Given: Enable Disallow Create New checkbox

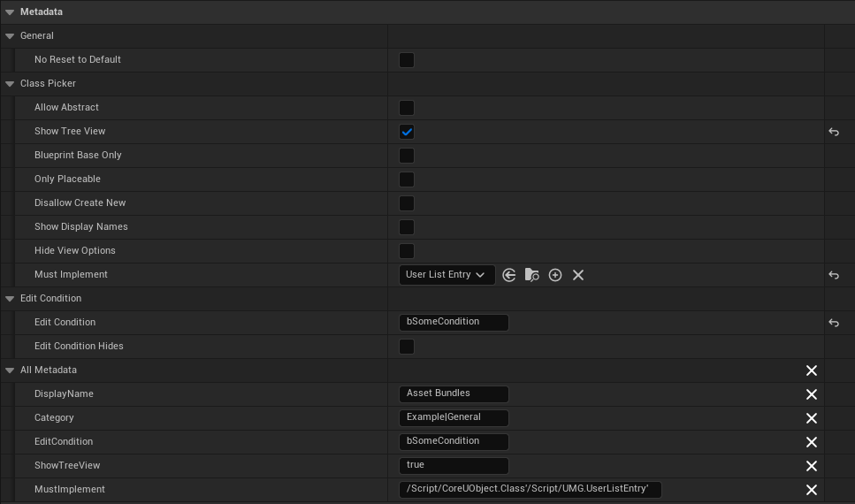Looking at the screenshot, I should pyautogui.click(x=406, y=203).
